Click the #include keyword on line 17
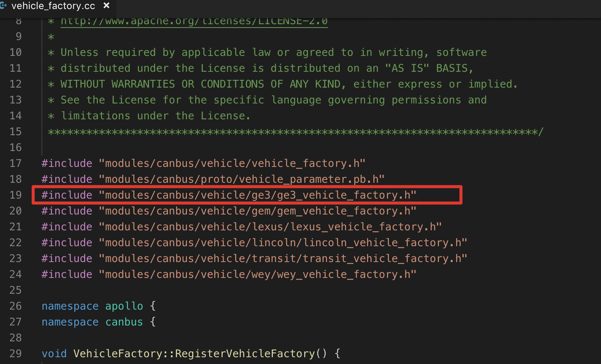 pyautogui.click(x=67, y=163)
